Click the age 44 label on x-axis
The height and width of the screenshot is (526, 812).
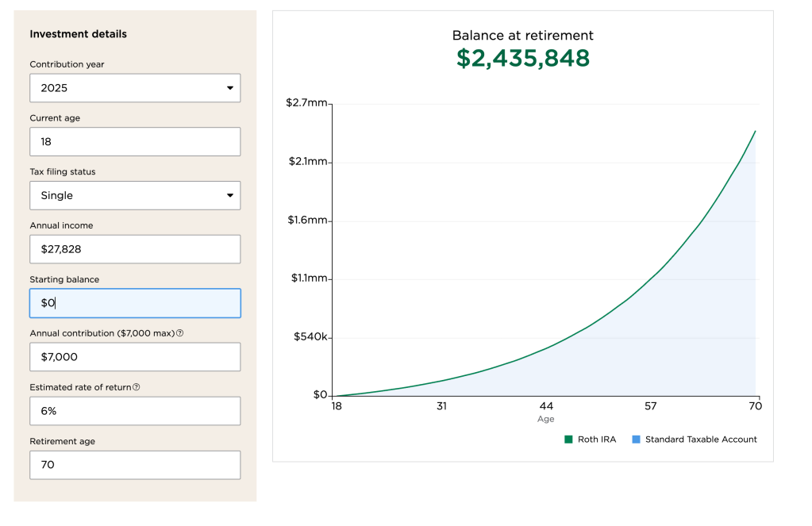(x=546, y=406)
